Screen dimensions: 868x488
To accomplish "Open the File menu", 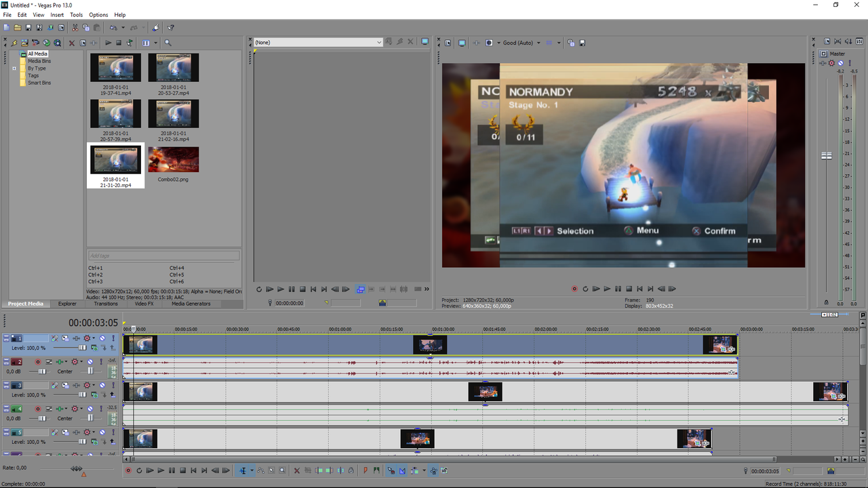I will tap(7, 15).
